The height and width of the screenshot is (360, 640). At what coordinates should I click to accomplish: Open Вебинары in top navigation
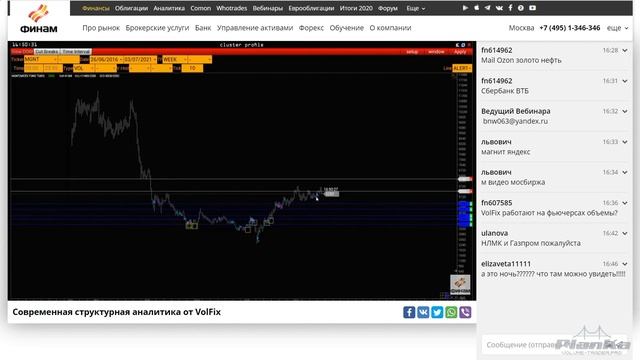point(267,8)
